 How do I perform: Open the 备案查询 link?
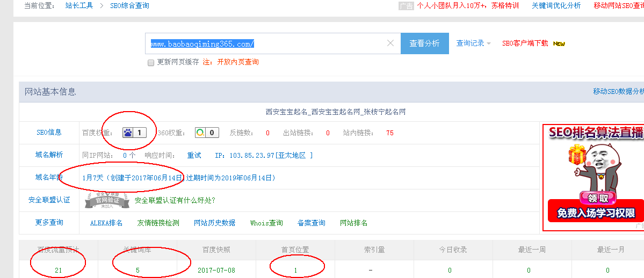point(312,223)
